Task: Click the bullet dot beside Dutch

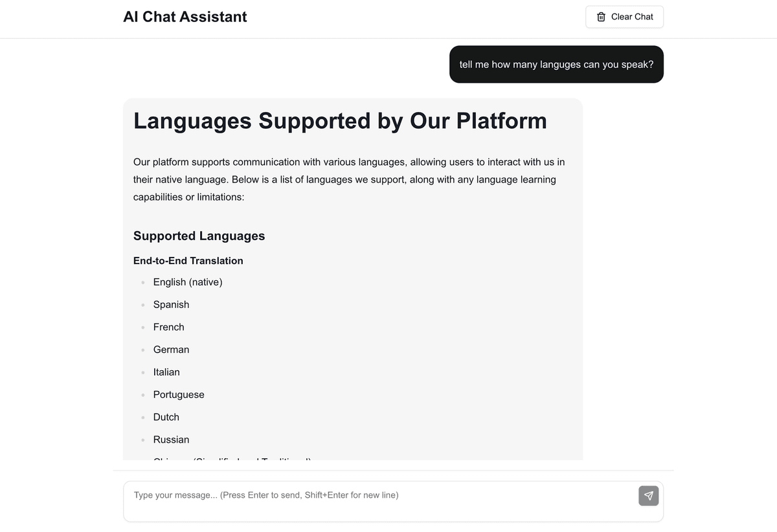Action: coord(142,417)
